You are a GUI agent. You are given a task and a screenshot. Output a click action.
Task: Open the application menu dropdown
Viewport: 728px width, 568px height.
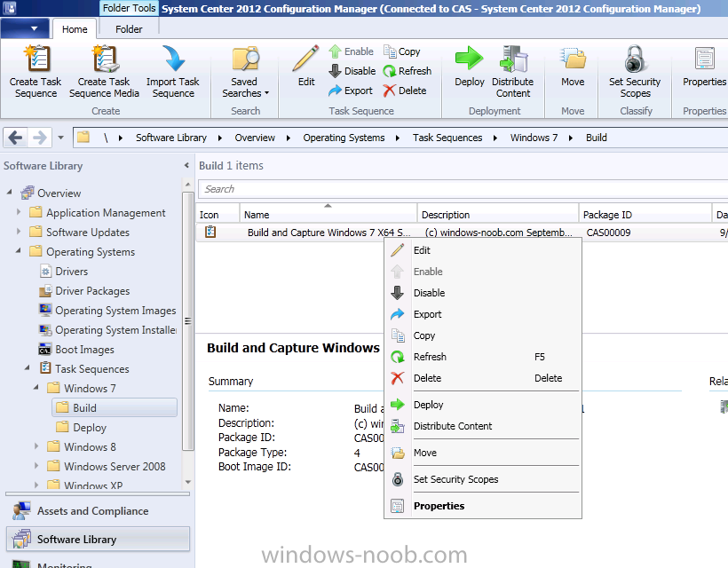26,28
